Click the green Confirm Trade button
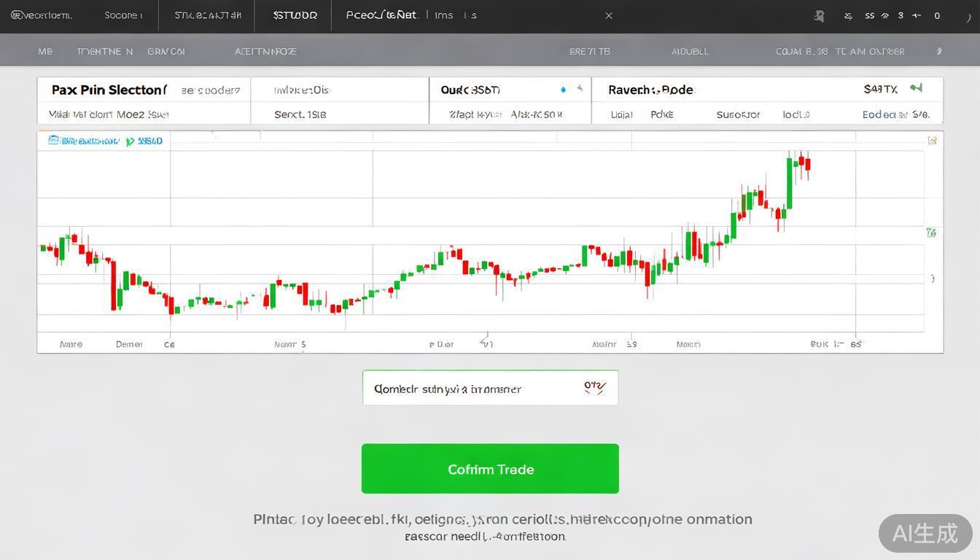The height and width of the screenshot is (560, 980). (x=490, y=469)
